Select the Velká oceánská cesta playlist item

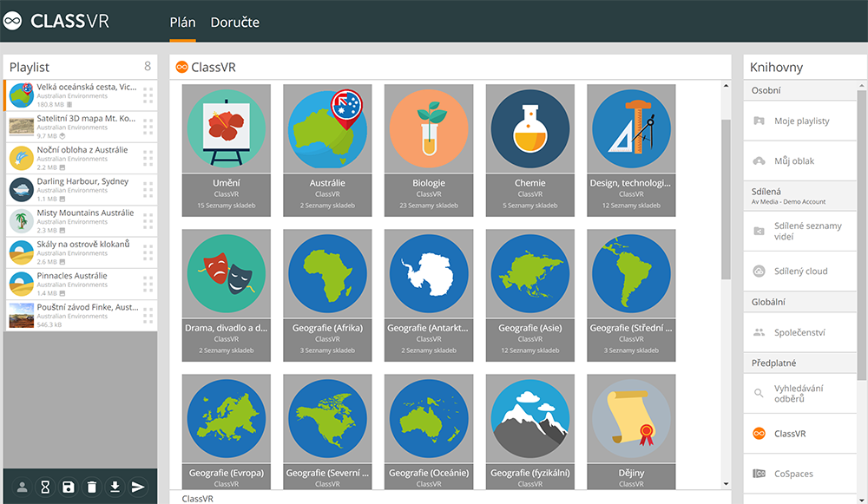(81, 95)
